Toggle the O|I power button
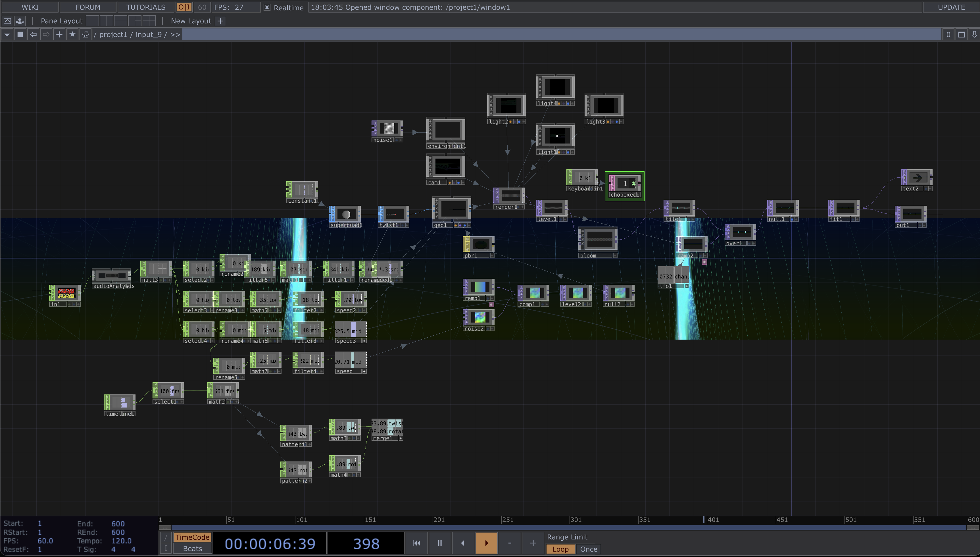This screenshot has height=557, width=980. click(x=184, y=7)
